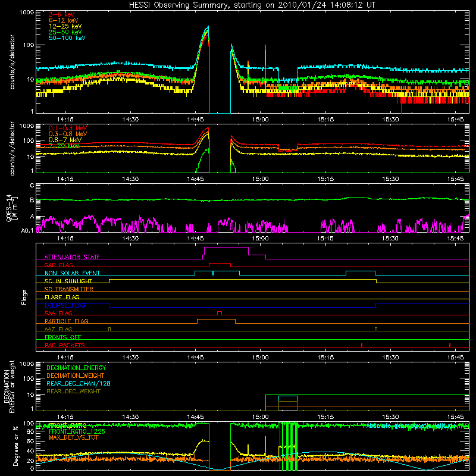
Task: Click the SAA_FLAG label
Action: tap(58, 313)
